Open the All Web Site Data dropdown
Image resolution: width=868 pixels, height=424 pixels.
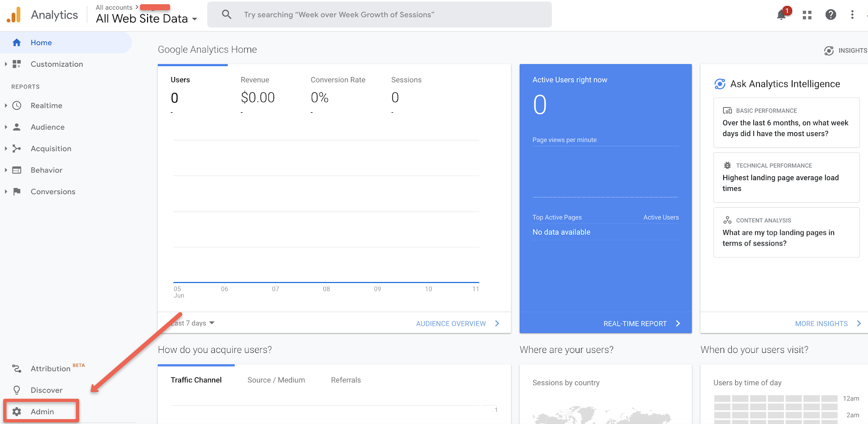(146, 18)
